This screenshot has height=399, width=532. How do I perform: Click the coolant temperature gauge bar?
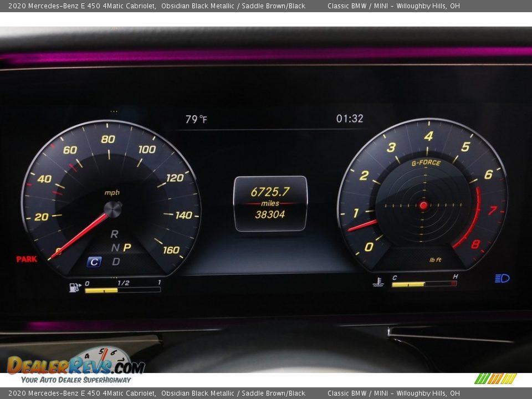424,284
